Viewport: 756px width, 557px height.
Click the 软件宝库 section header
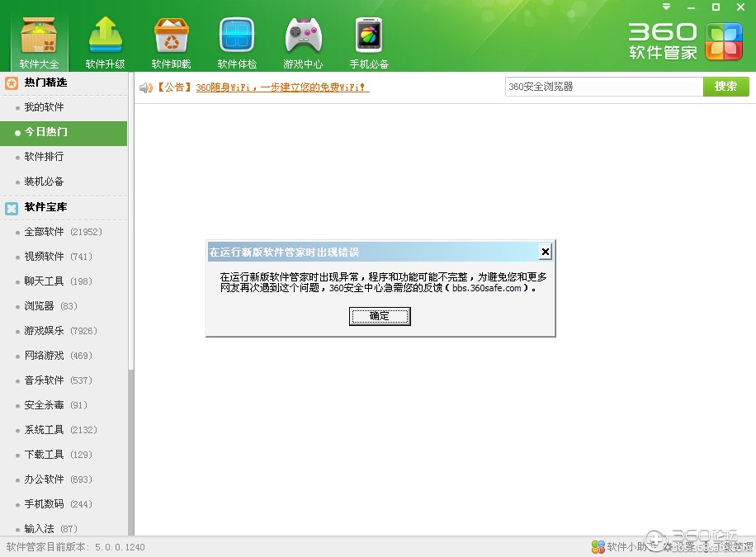click(x=64, y=207)
